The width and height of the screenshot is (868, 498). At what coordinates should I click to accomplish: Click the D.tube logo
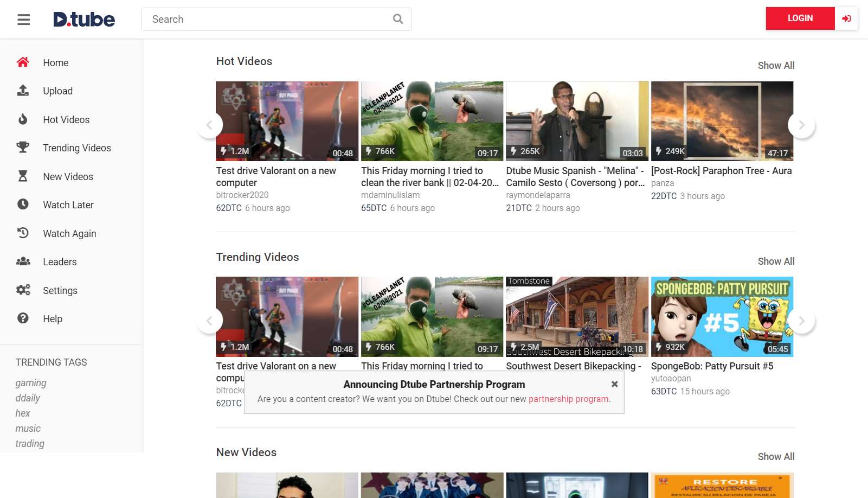(84, 20)
